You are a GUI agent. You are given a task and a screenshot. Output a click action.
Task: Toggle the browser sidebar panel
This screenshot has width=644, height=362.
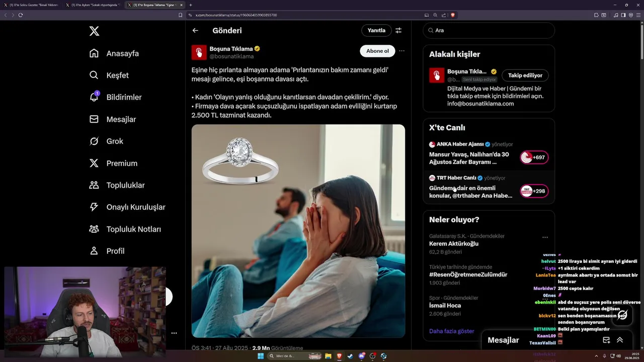623,15
